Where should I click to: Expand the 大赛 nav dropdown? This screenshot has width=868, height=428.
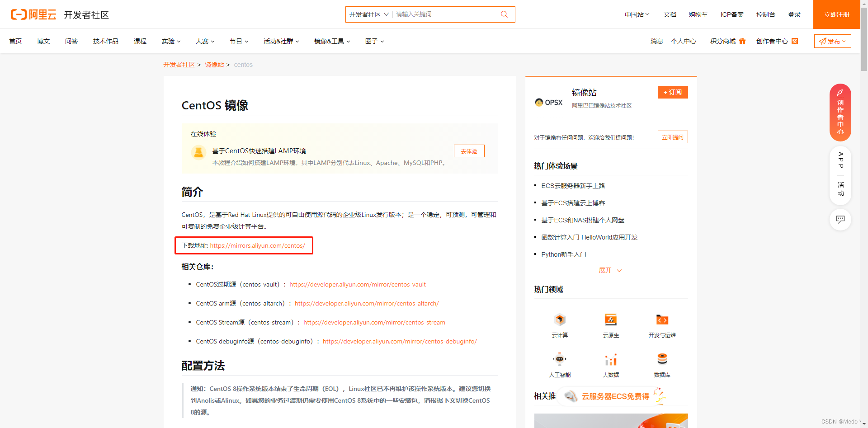pos(205,41)
